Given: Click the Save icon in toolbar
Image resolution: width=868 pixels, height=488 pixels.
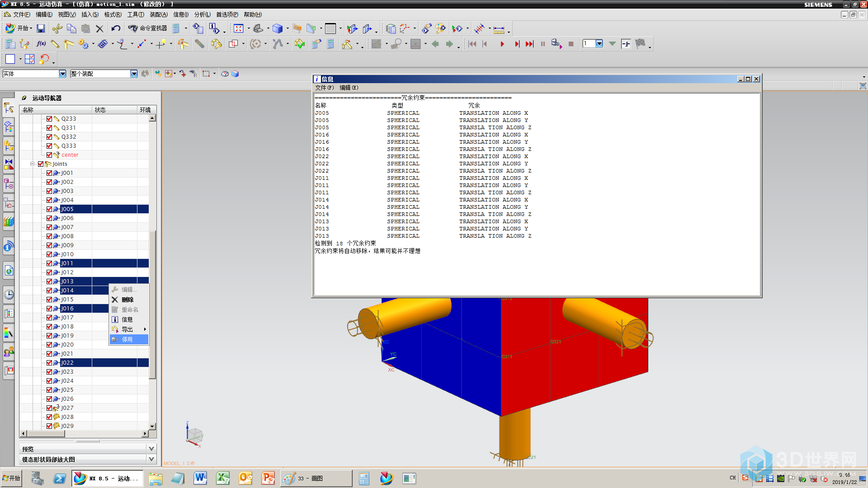Looking at the screenshot, I should [41, 29].
